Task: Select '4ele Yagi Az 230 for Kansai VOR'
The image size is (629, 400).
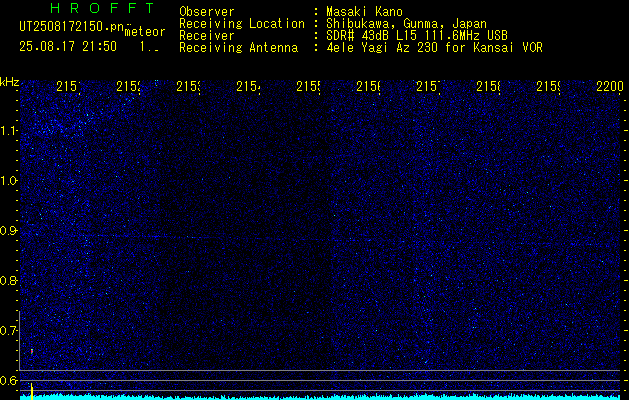Action: point(434,48)
